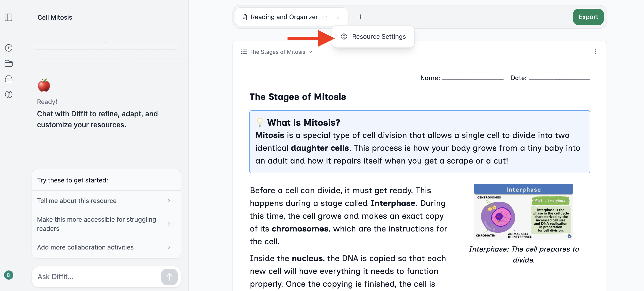The image size is (644, 291).
Task: Click the Interphase image caption
Action: pos(523,254)
